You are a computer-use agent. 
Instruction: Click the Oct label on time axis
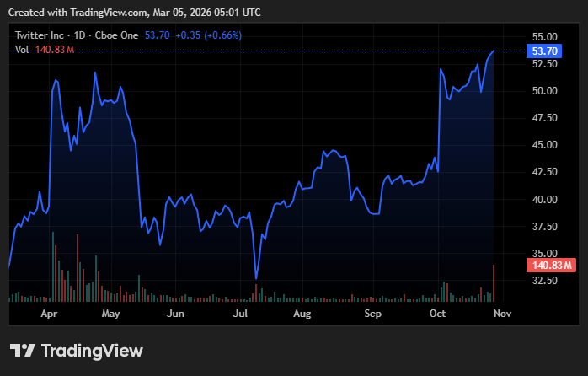point(437,314)
